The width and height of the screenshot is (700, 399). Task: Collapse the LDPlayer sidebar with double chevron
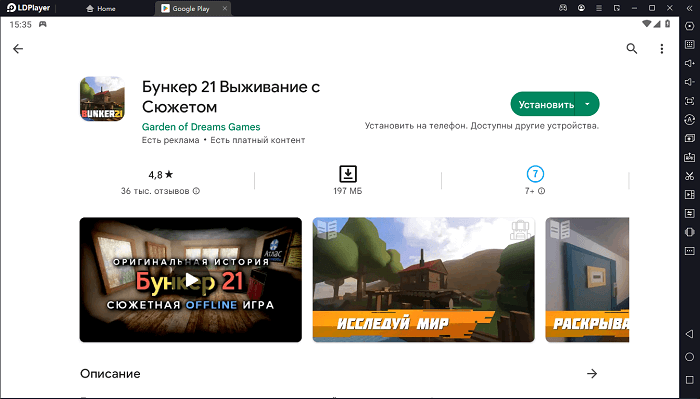pyautogui.click(x=689, y=8)
